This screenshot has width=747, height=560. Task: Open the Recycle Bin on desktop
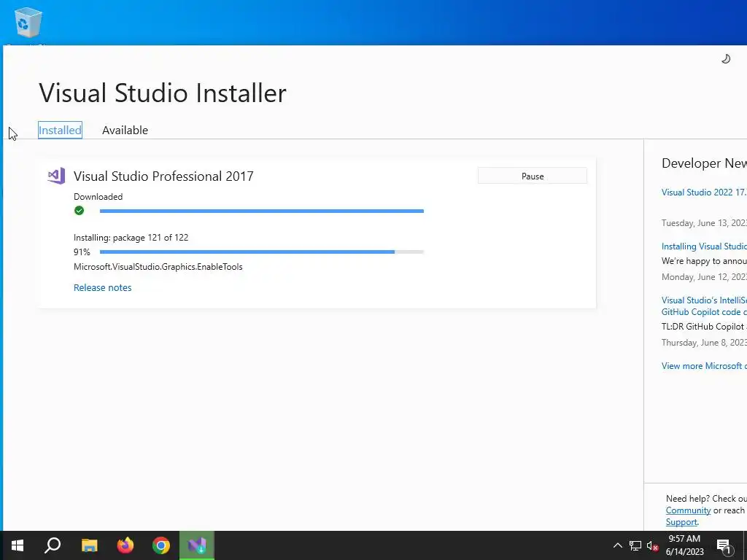(x=28, y=23)
